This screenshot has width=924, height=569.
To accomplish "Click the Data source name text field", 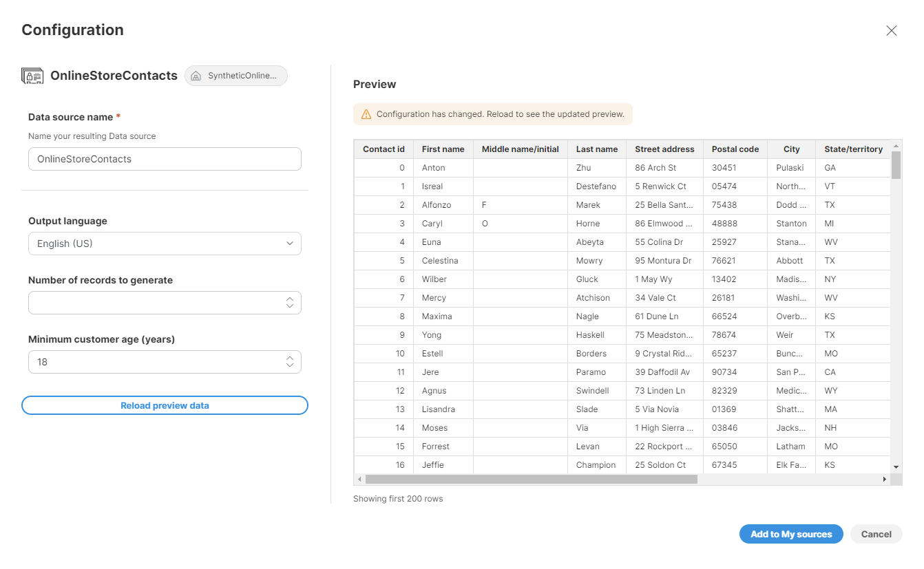I will tap(165, 159).
